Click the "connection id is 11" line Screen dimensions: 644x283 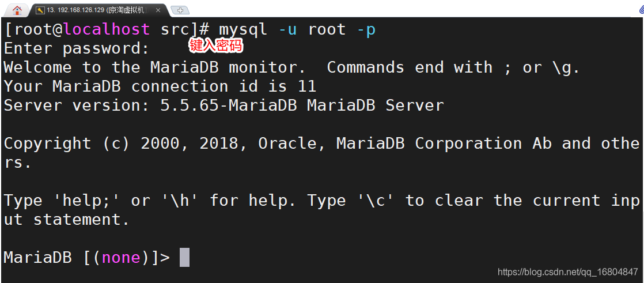[x=160, y=86]
